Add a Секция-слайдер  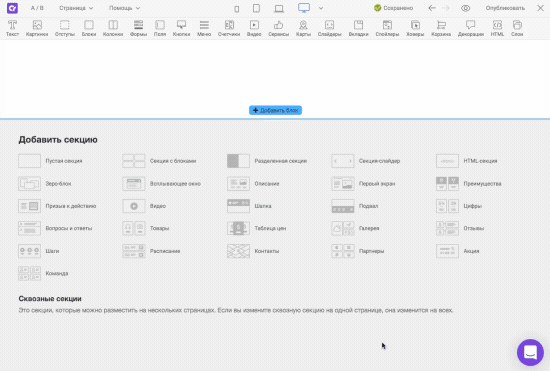tap(366, 161)
